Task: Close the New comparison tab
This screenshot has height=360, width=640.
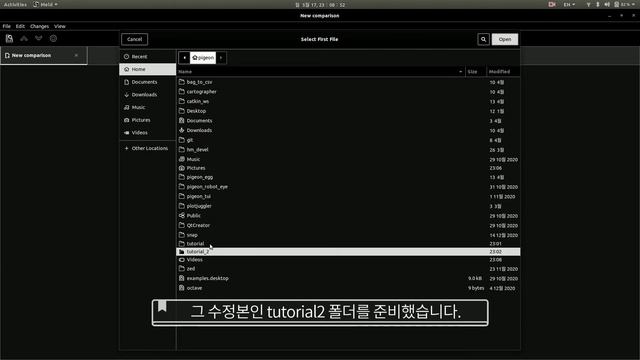Action: tap(76, 55)
